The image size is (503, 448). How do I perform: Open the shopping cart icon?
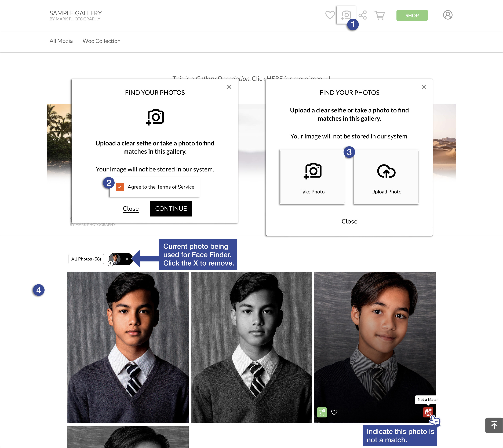(379, 15)
